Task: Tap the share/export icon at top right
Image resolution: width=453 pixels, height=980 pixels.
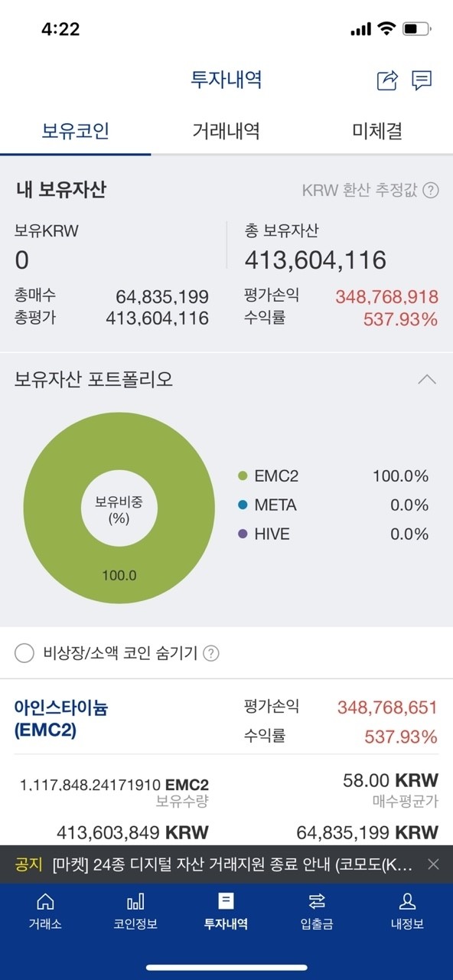Action: pos(387,79)
